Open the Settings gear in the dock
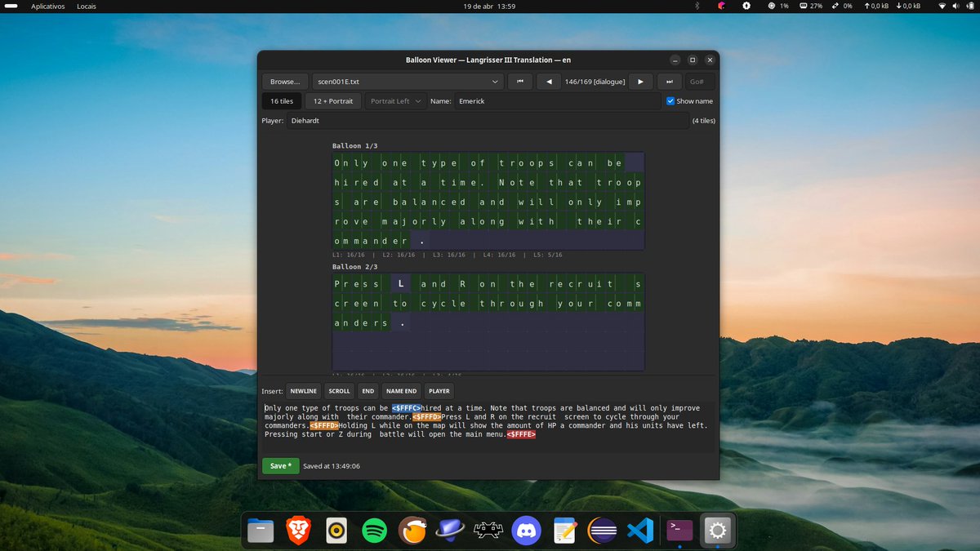Image resolution: width=980 pixels, height=551 pixels. click(x=718, y=531)
